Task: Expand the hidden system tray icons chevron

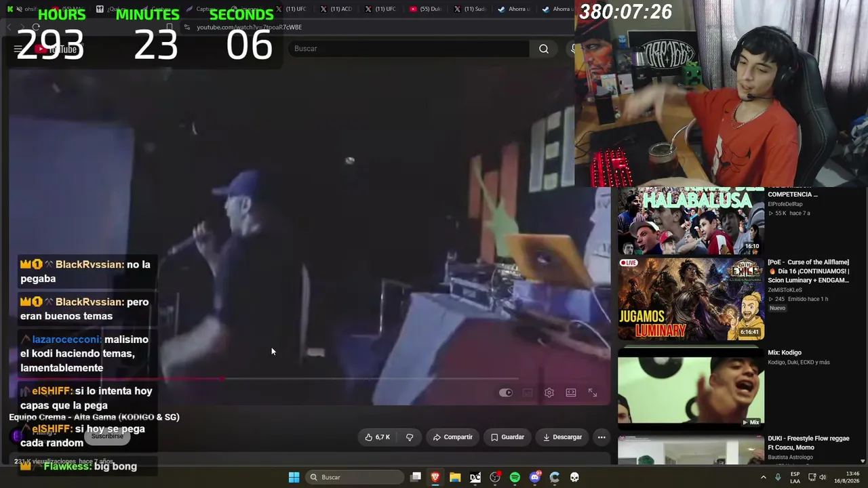Action: pyautogui.click(x=763, y=477)
